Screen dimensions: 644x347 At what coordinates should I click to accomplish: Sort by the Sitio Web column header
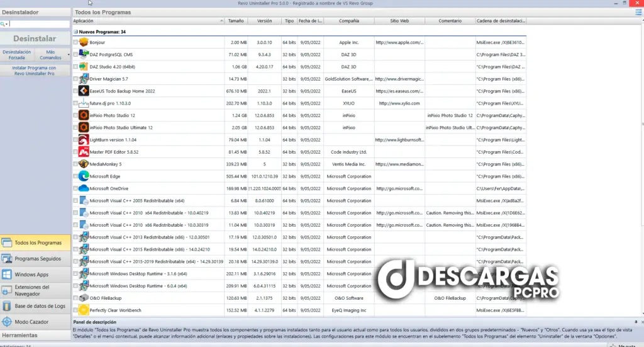(x=399, y=21)
